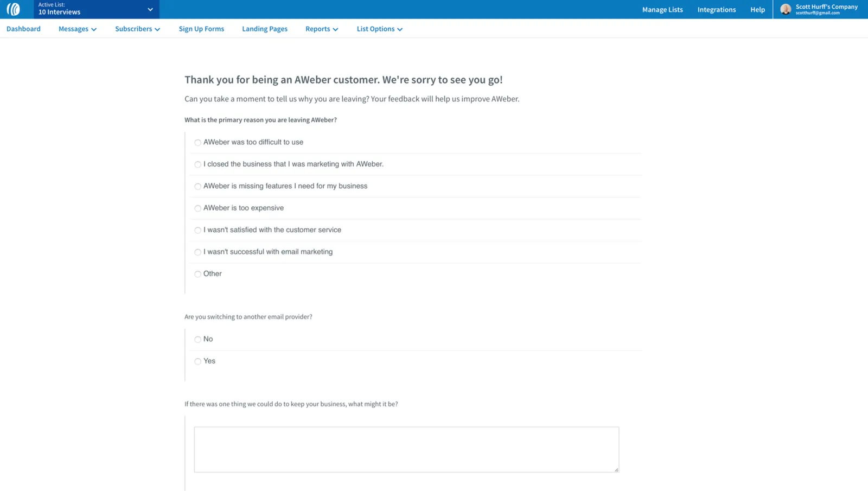
Task: Click the "Can you take a moment" sentence
Action: coord(352,99)
